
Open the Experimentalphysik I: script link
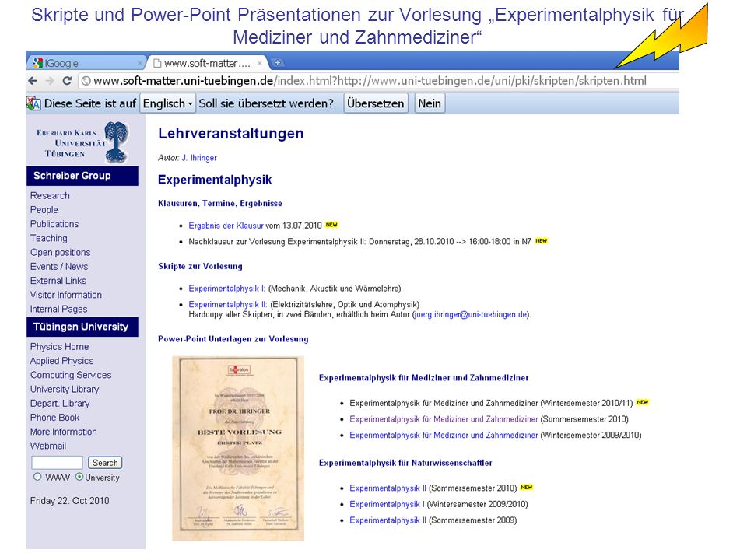tap(226, 289)
